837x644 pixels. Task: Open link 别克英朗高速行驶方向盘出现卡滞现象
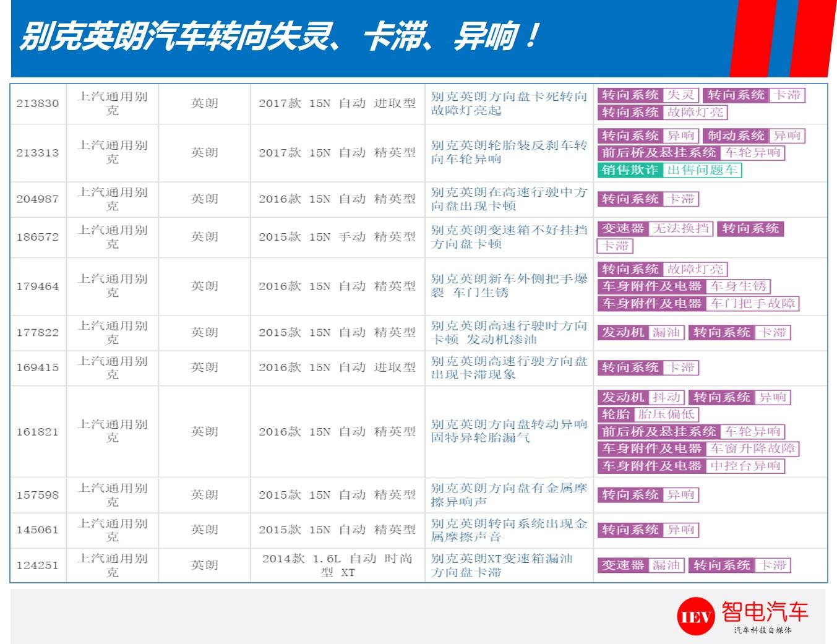pyautogui.click(x=509, y=367)
